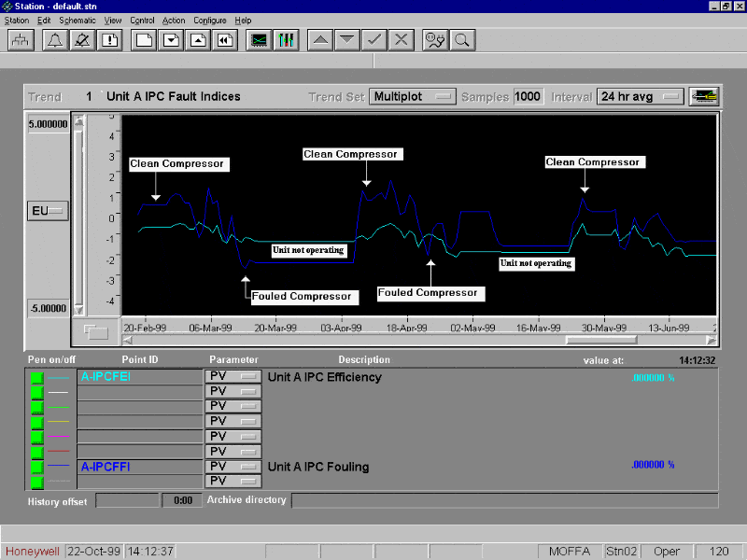Open the Trend Set Multiplot dropdown
Image resolution: width=747 pixels, height=560 pixels.
point(412,96)
